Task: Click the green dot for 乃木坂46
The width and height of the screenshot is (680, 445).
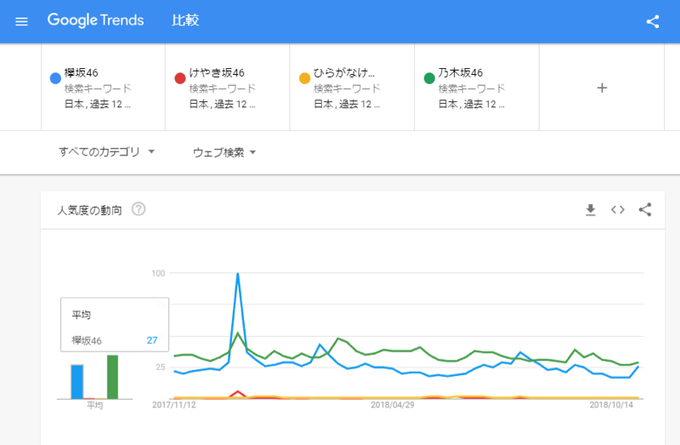Action: coord(429,78)
